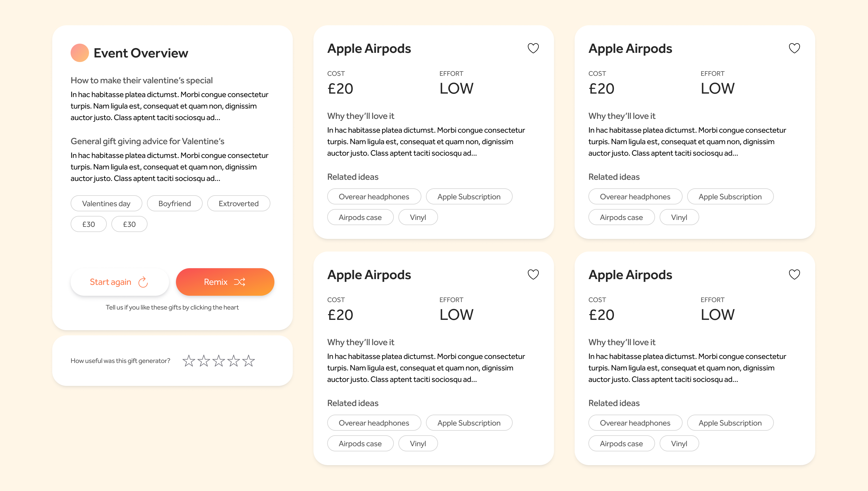Open Vinyl related idea in top-left card
Screen dimensions: 868x491
[418, 218]
